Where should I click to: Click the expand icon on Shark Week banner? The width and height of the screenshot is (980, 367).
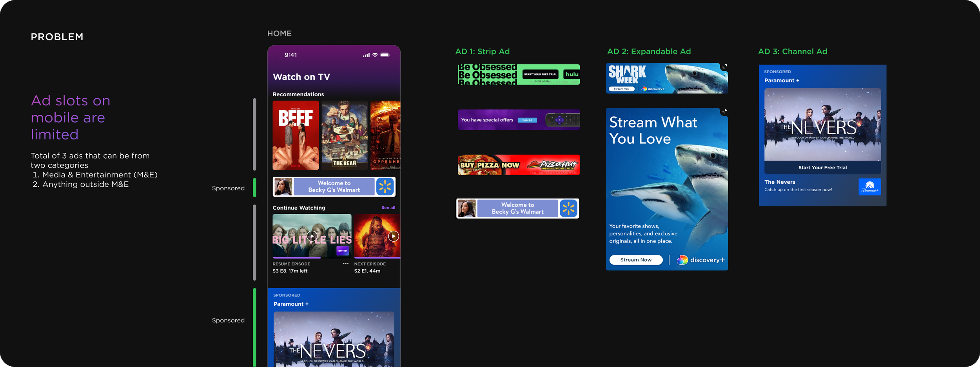(724, 67)
